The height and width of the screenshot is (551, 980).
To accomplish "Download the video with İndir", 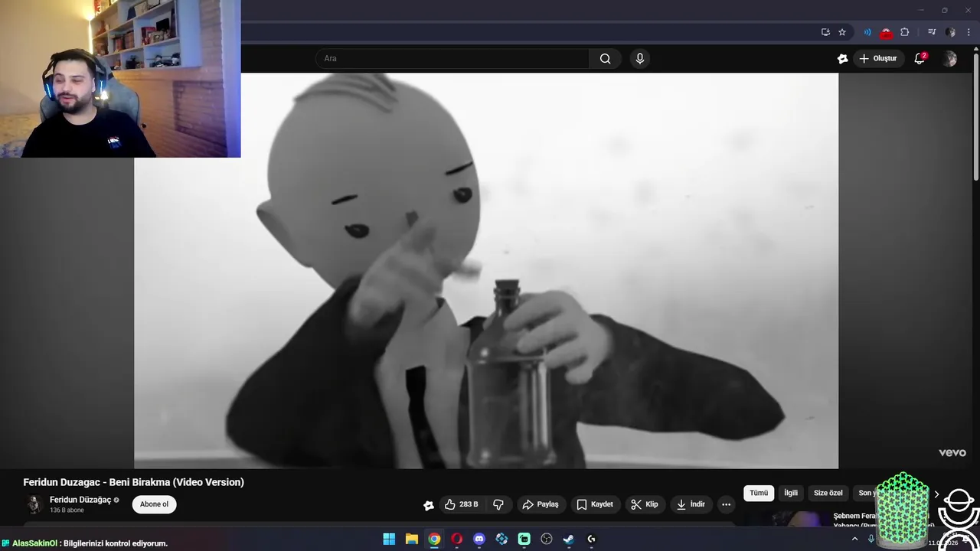I will click(691, 504).
